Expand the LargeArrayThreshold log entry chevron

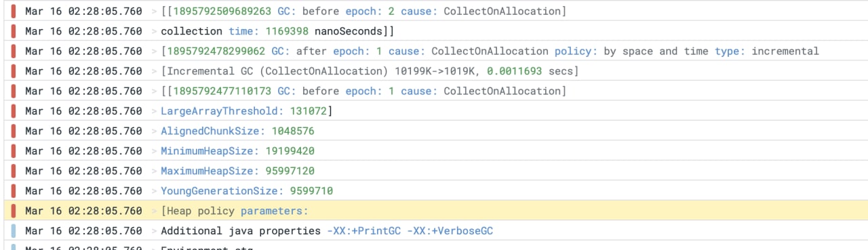[153, 111]
